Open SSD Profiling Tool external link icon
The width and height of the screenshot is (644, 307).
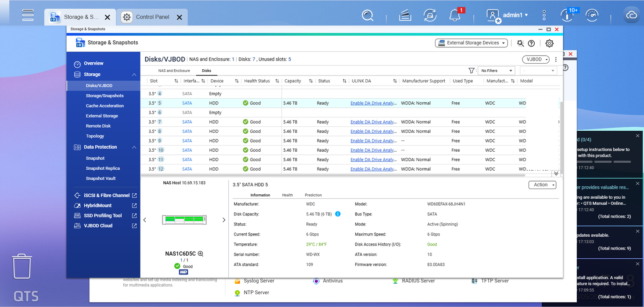point(134,216)
